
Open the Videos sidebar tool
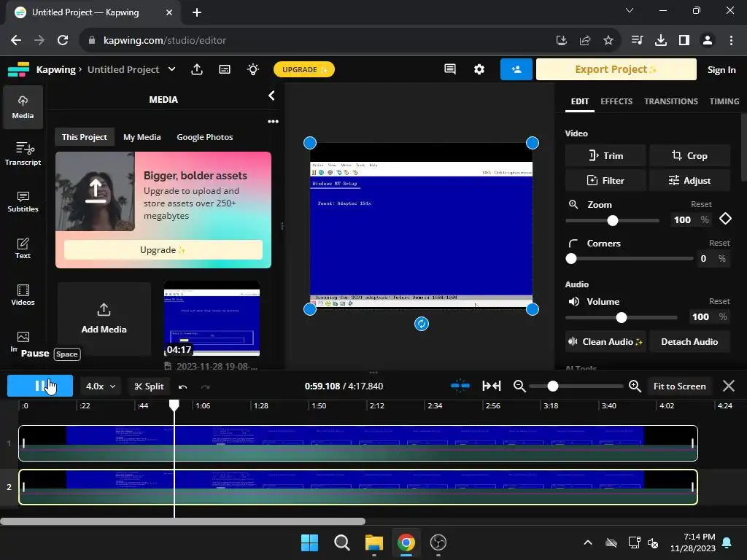pos(23,295)
